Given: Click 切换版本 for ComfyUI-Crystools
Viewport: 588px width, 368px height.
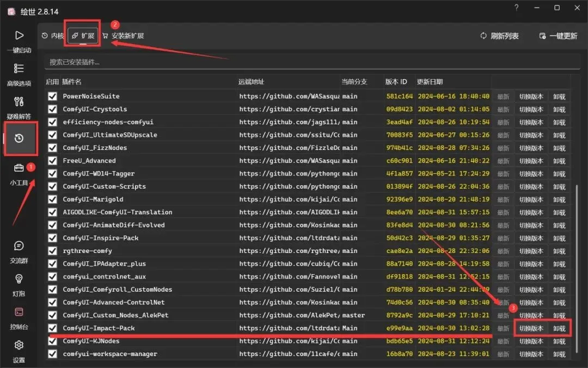Looking at the screenshot, I should point(531,109).
